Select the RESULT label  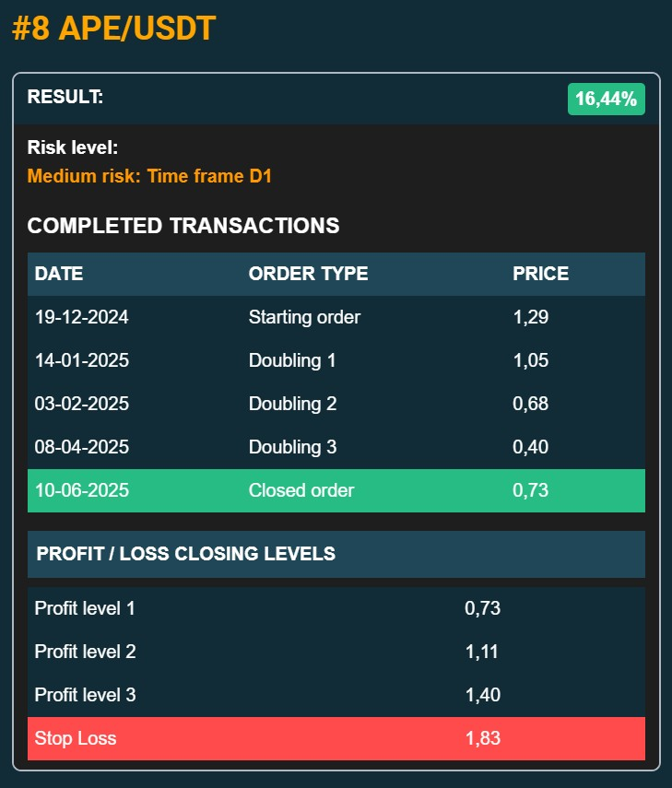(65, 97)
